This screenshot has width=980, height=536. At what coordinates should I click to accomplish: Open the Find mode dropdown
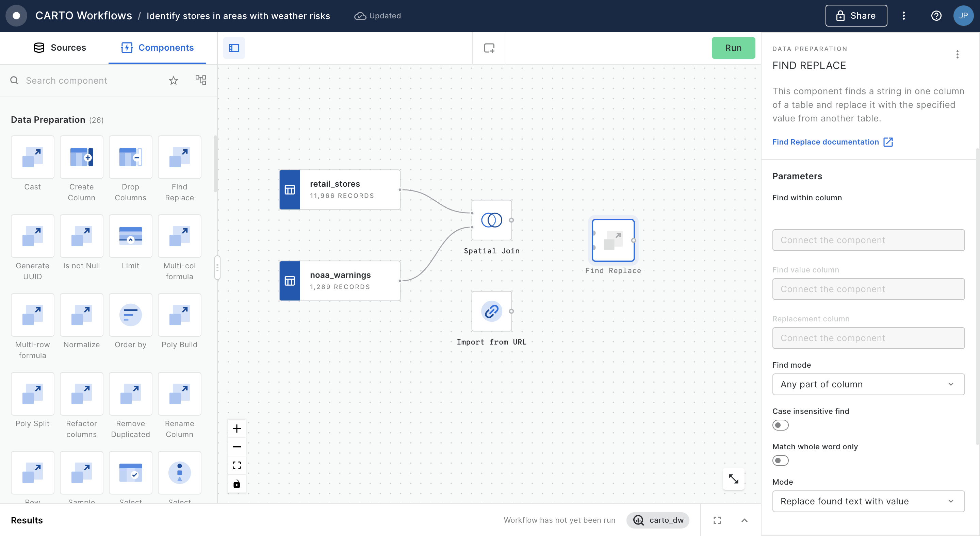pos(868,384)
